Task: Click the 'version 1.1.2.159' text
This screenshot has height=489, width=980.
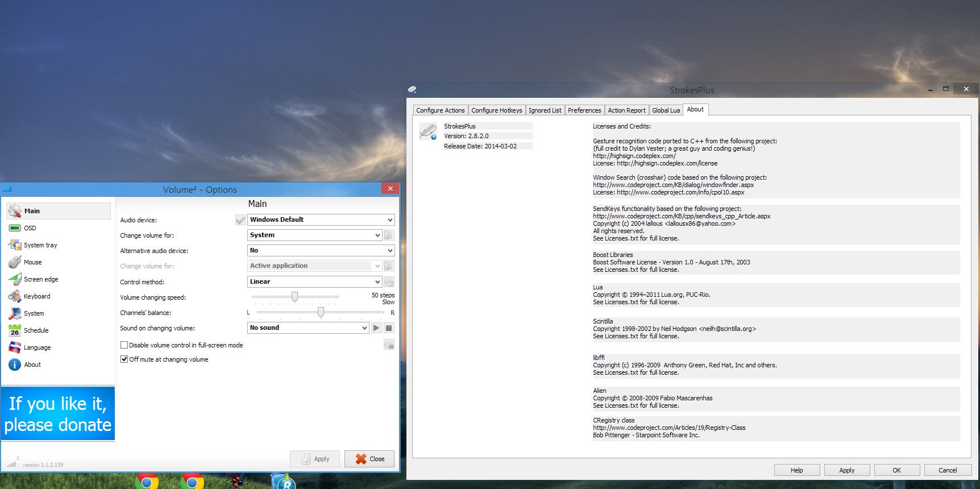Action: (43, 465)
